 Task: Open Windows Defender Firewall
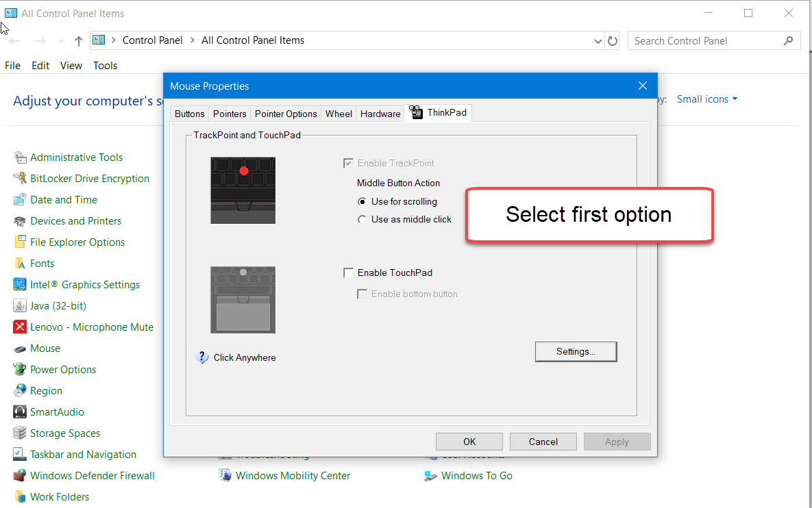pos(93,475)
